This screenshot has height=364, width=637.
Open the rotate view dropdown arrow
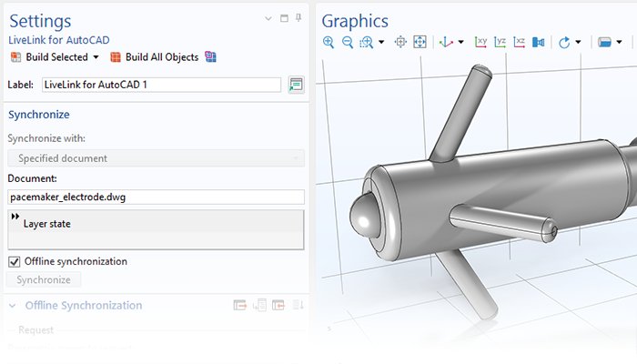(x=578, y=42)
